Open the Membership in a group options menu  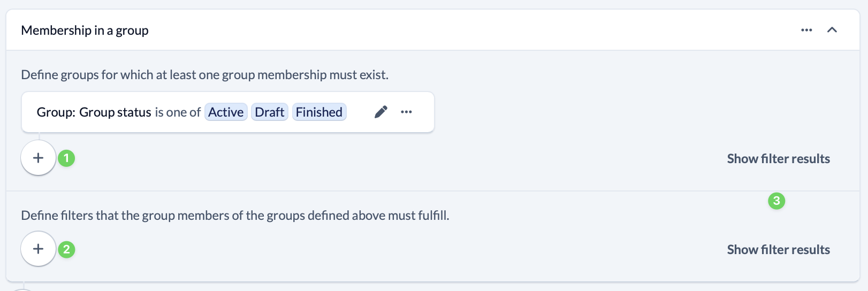pyautogui.click(x=806, y=30)
